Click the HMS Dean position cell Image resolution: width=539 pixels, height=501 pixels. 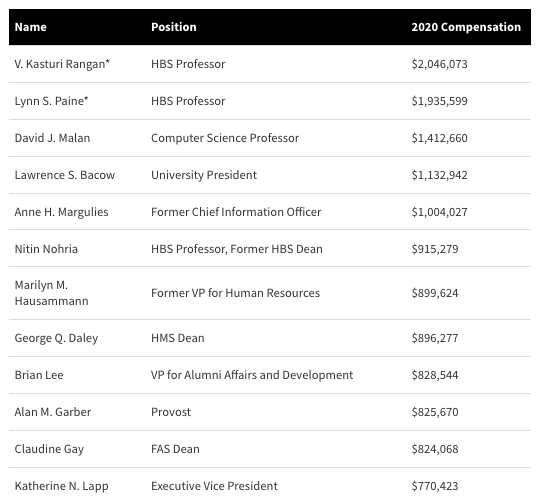[178, 338]
